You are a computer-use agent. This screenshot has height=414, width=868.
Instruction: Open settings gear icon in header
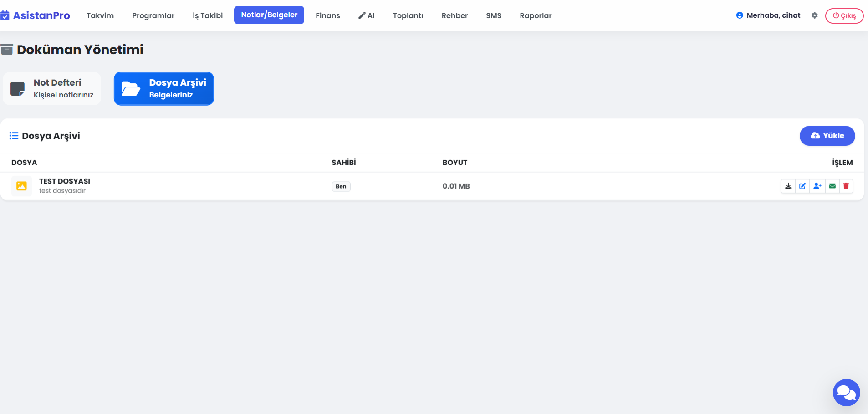tap(815, 15)
